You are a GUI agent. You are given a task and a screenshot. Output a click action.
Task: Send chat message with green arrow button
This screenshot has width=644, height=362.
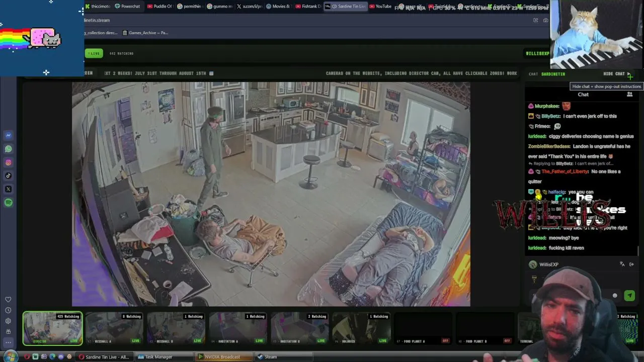point(629,296)
